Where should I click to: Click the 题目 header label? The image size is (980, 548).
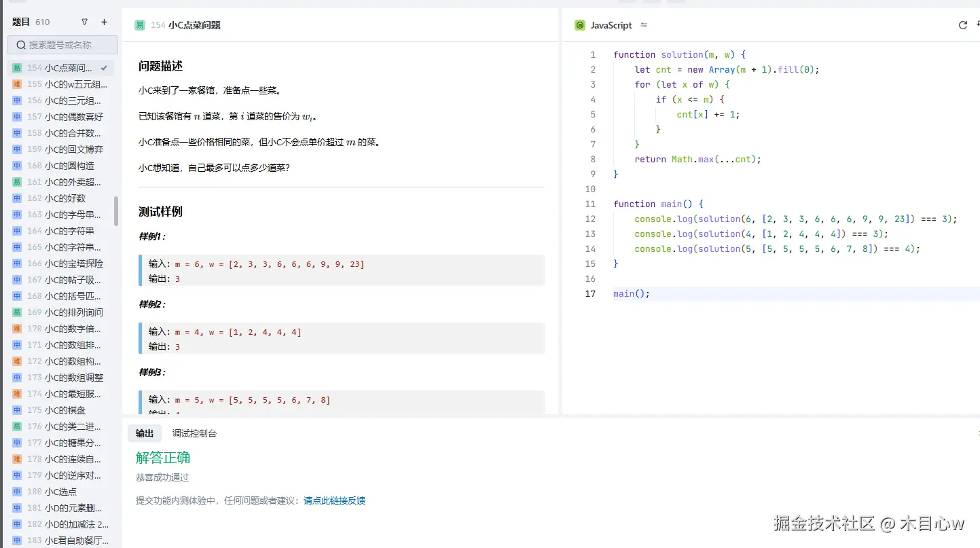point(21,22)
